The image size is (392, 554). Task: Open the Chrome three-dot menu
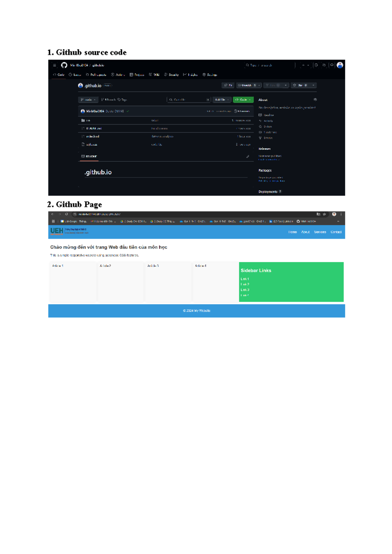point(341,214)
